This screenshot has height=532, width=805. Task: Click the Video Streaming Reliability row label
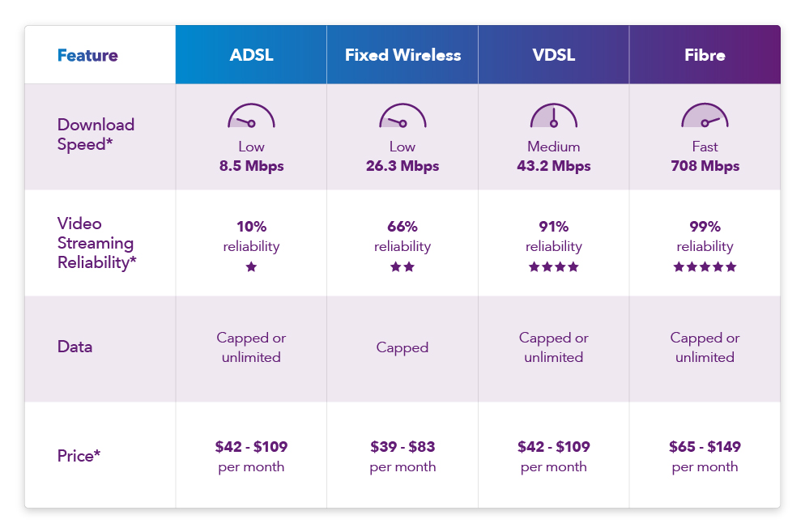click(x=96, y=243)
